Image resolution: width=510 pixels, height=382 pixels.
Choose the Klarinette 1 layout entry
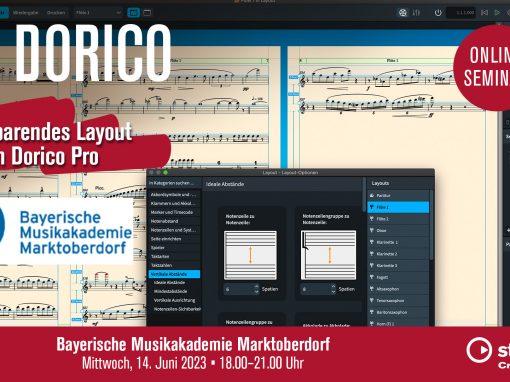point(398,242)
